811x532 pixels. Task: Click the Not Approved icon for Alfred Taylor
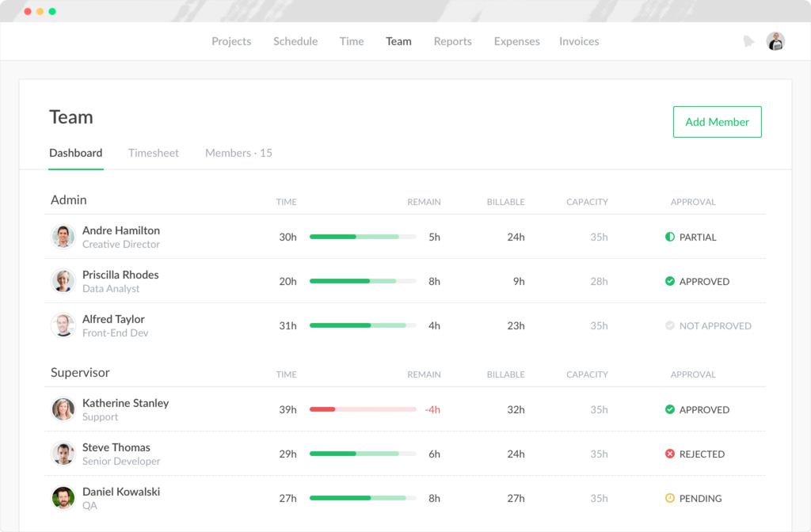[669, 325]
